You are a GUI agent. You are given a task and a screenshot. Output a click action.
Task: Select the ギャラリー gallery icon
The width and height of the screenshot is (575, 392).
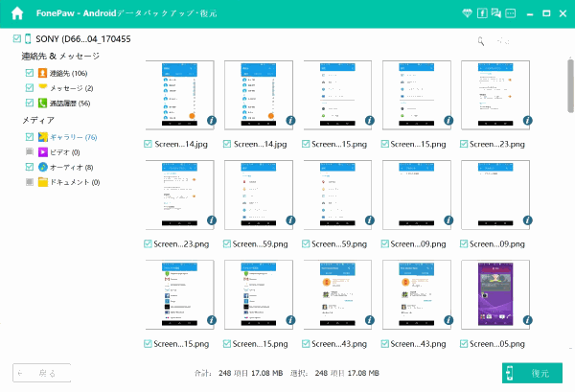pos(43,137)
